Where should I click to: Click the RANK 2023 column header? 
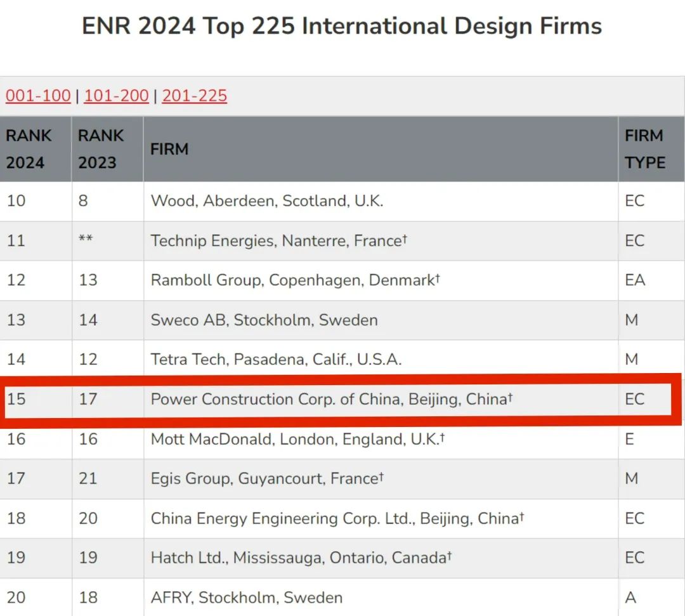click(101, 149)
